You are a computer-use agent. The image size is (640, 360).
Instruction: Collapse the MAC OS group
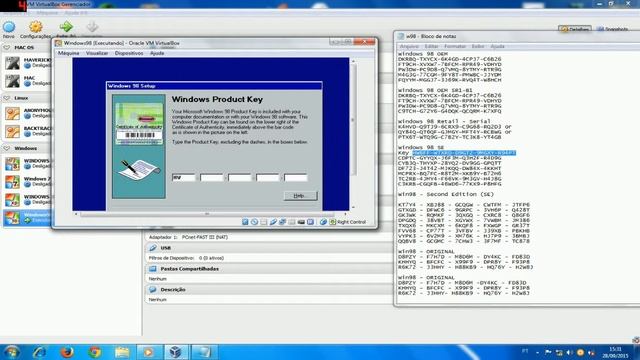[x=7, y=48]
